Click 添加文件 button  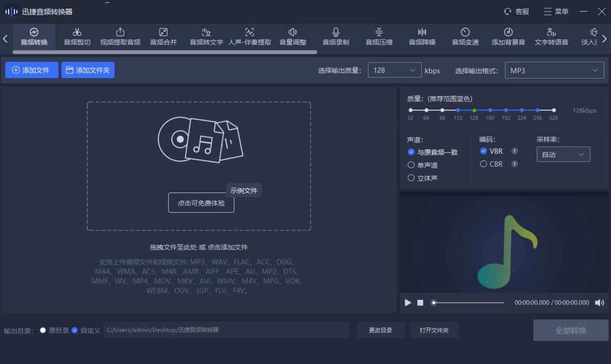(32, 70)
